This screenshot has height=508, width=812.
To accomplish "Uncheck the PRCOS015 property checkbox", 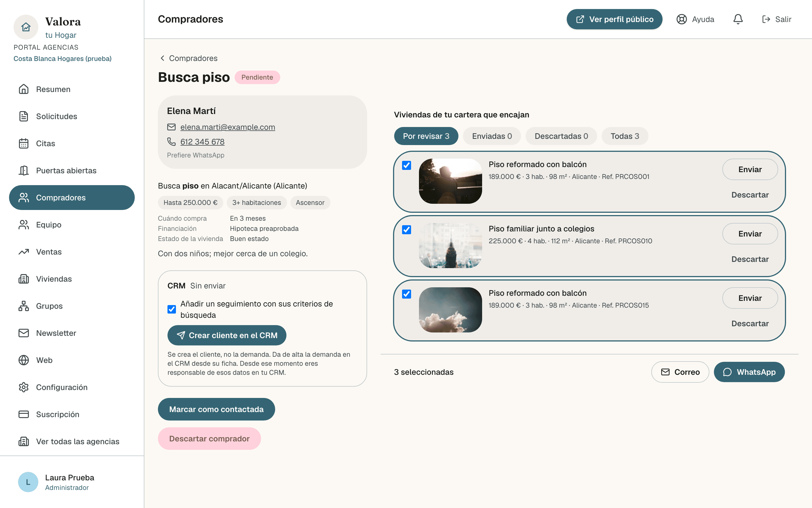I will pyautogui.click(x=406, y=294).
